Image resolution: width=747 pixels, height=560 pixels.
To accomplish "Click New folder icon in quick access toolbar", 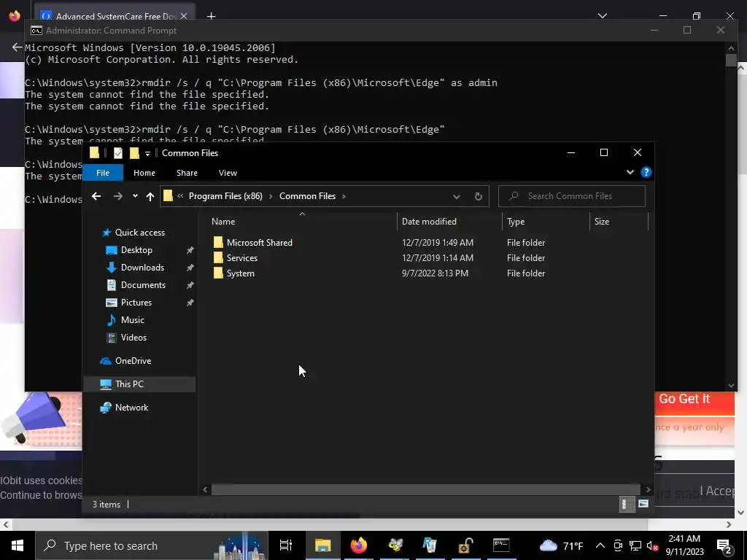I will [x=134, y=153].
